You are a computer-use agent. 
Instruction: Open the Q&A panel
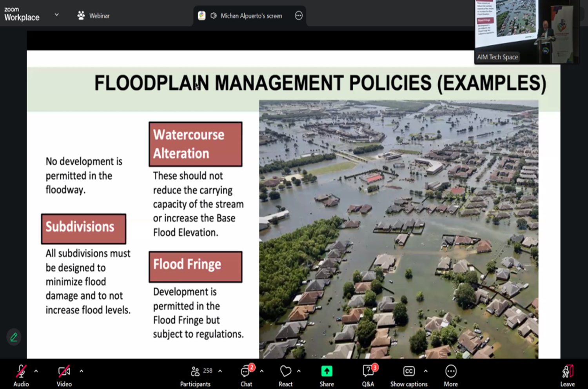click(368, 371)
